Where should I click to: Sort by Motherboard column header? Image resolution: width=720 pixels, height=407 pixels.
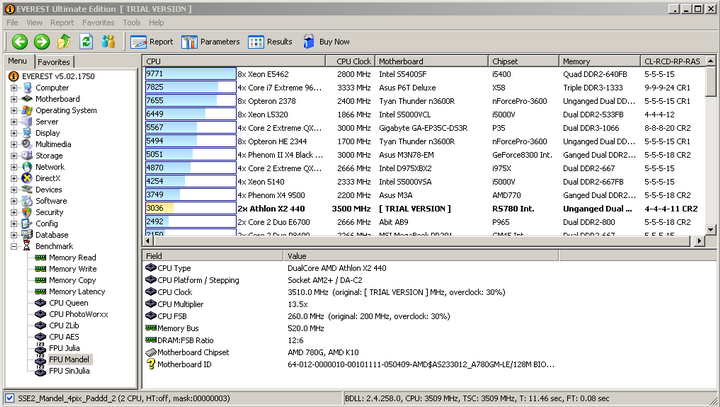coord(431,61)
